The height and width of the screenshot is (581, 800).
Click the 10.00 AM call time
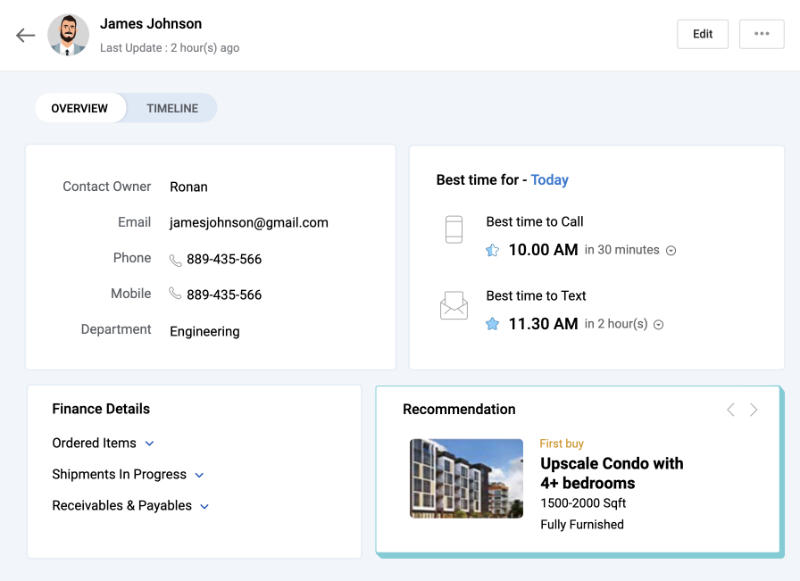click(x=543, y=250)
